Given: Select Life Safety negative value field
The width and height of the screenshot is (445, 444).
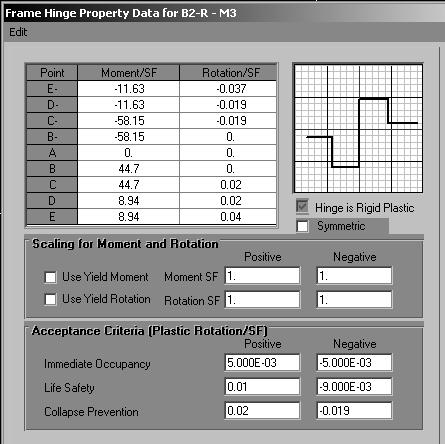Looking at the screenshot, I should tap(354, 387).
